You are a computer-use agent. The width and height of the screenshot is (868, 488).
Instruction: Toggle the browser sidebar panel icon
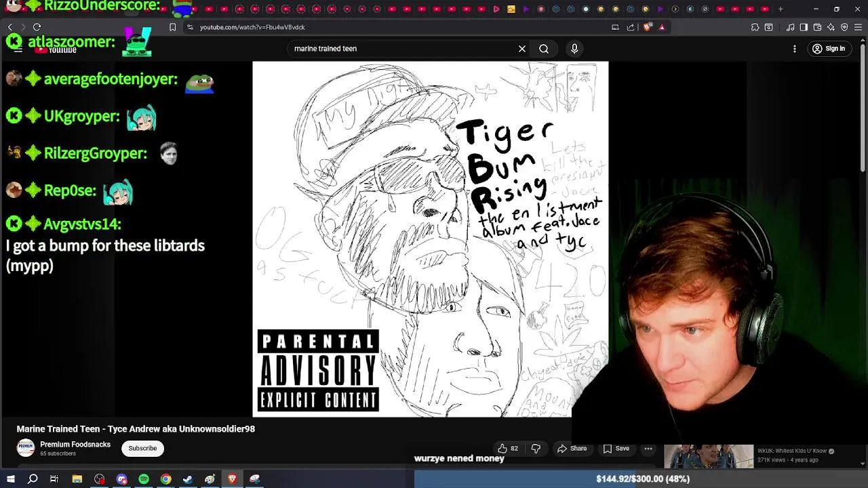[804, 27]
